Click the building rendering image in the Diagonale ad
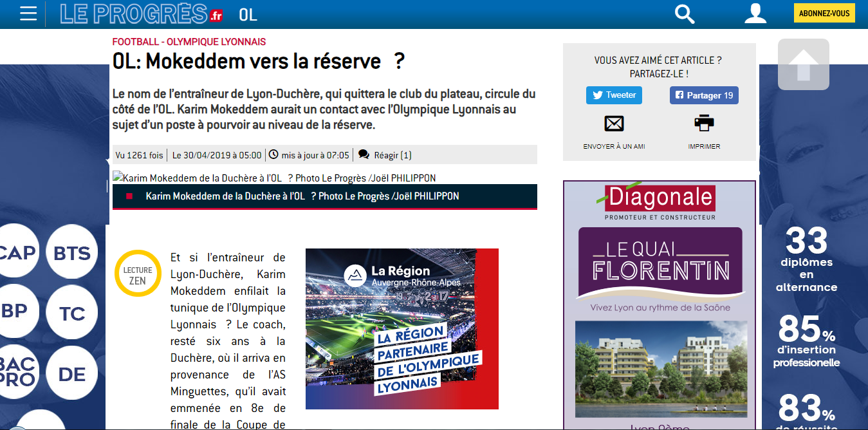 click(x=660, y=369)
